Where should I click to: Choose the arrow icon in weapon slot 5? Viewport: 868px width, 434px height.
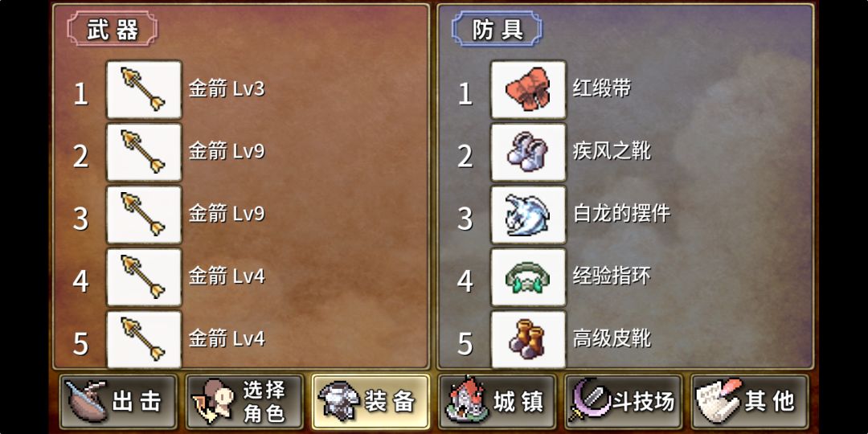click(x=144, y=339)
